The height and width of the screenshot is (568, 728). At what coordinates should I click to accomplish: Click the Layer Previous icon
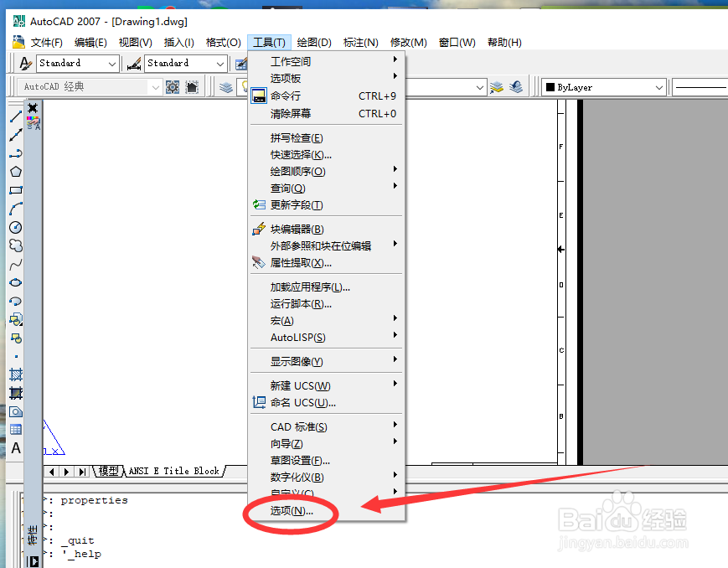[516, 87]
